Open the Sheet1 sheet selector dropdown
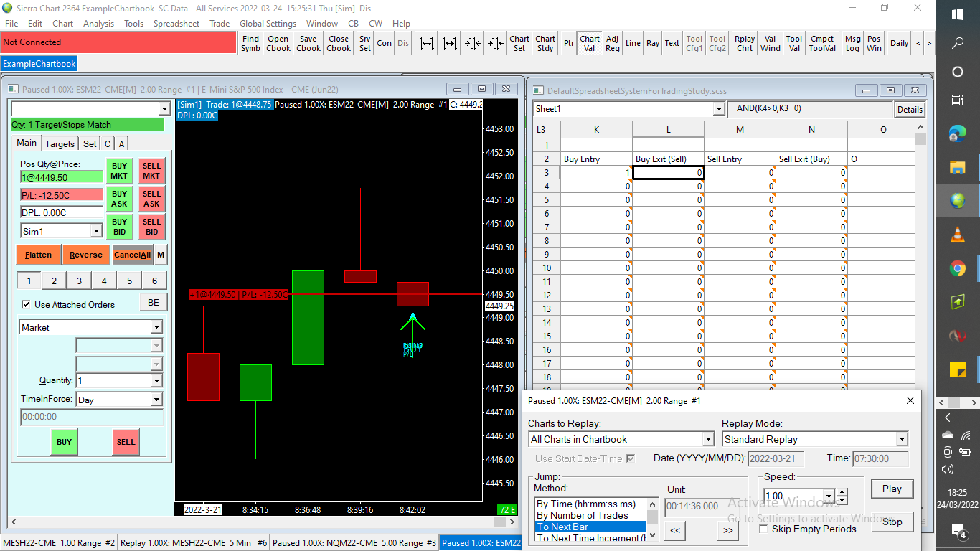Viewport: 980px width, 551px height. tap(719, 109)
